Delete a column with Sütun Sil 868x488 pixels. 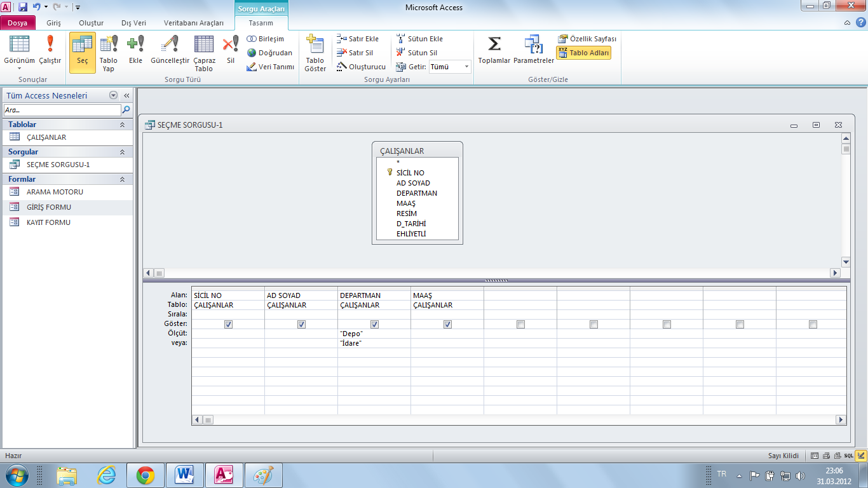coord(416,53)
